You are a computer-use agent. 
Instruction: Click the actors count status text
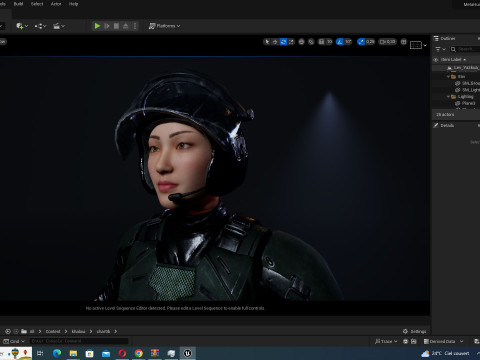(445, 114)
